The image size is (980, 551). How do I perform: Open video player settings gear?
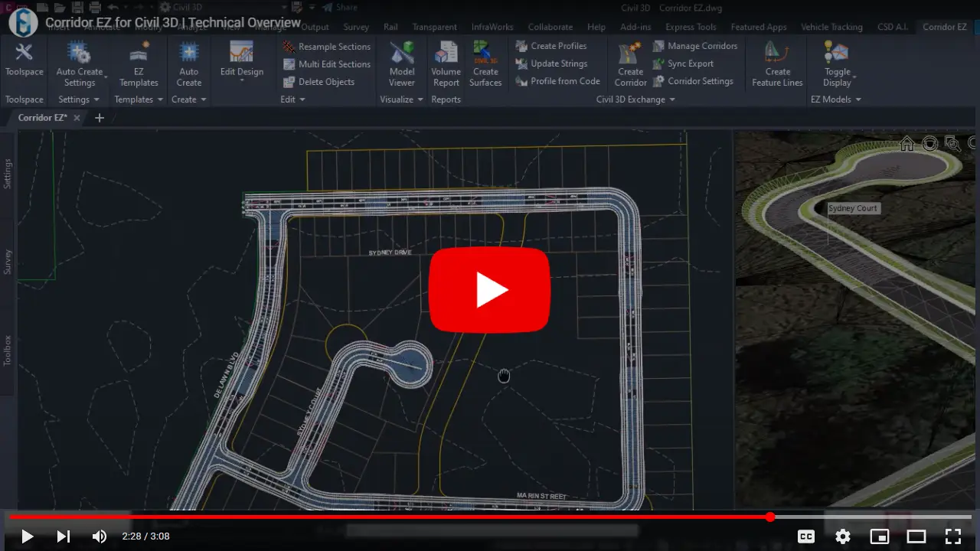[843, 536]
